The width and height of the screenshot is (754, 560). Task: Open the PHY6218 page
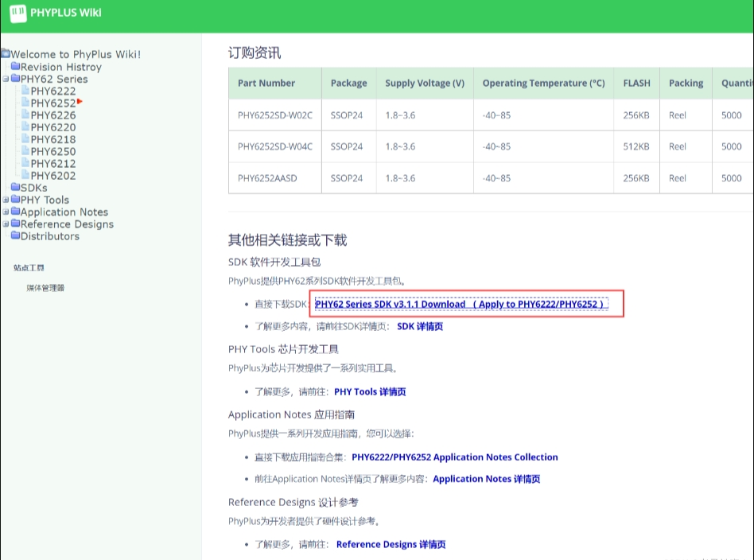[53, 139]
